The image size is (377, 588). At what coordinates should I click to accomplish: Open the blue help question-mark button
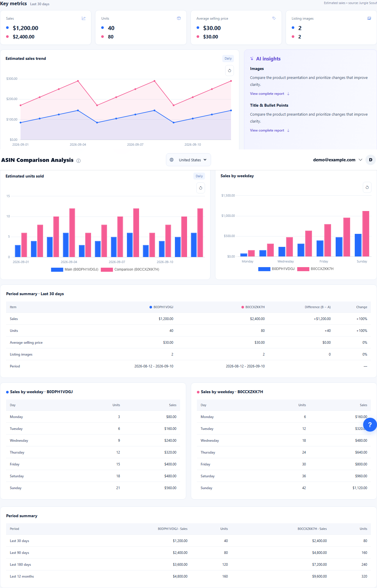[369, 425]
